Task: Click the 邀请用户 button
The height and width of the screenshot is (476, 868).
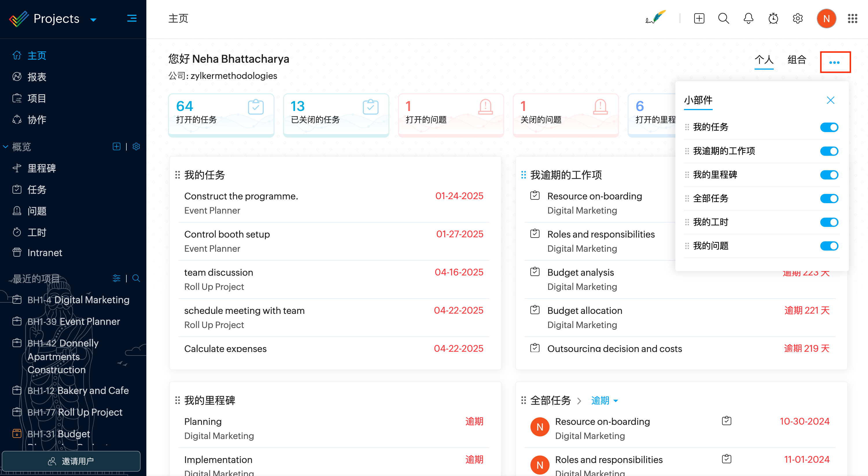Action: point(71,461)
